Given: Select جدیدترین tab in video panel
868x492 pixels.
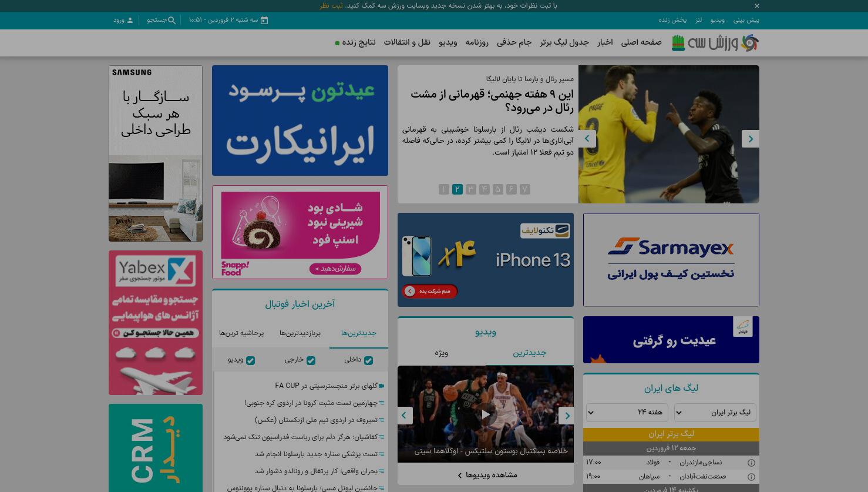Looking at the screenshot, I should click(530, 353).
